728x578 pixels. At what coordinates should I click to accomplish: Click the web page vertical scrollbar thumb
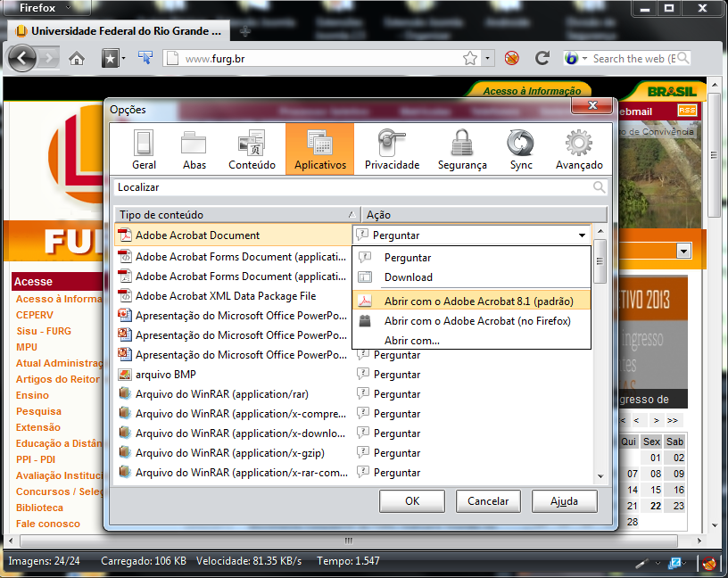pyautogui.click(x=715, y=155)
